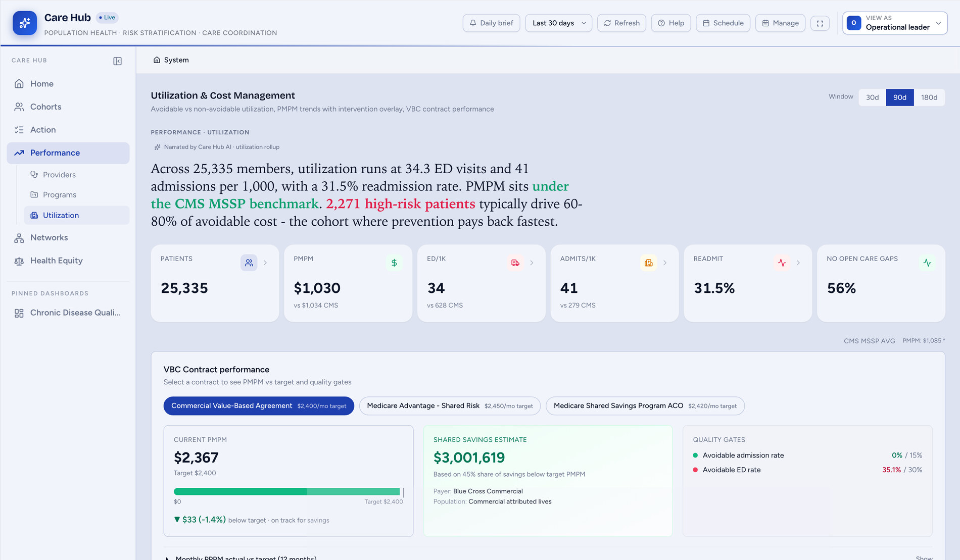The height and width of the screenshot is (560, 960).
Task: Open Action in the sidebar
Action: [68, 130]
